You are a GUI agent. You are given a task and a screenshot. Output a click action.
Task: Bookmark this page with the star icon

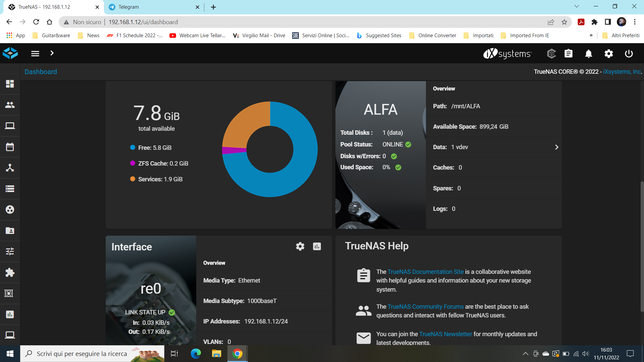coord(564,22)
